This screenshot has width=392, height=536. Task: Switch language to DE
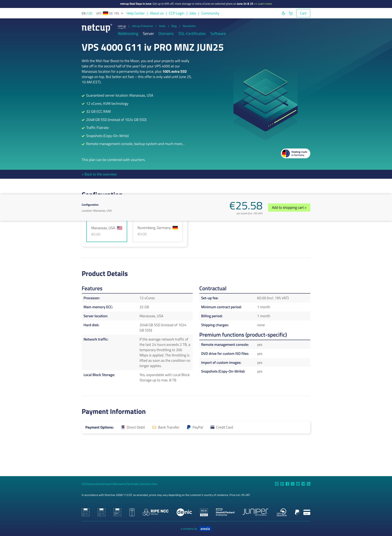point(90,13)
